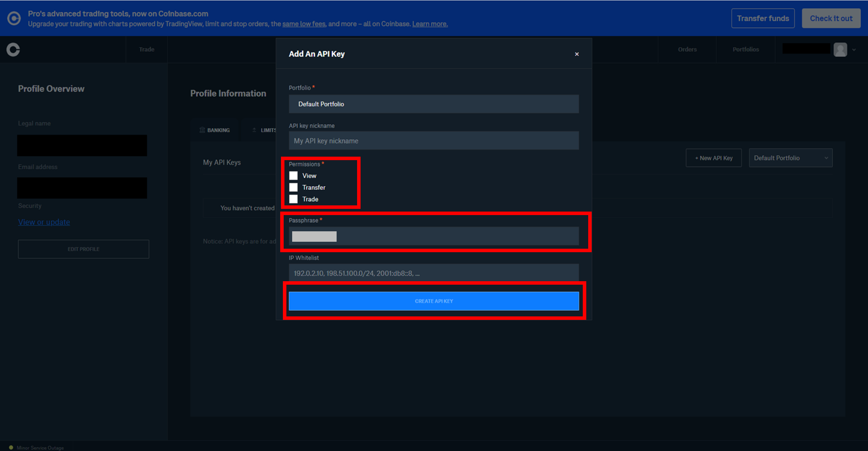868x451 pixels.
Task: Toggle the View permission checkbox
Action: [293, 176]
